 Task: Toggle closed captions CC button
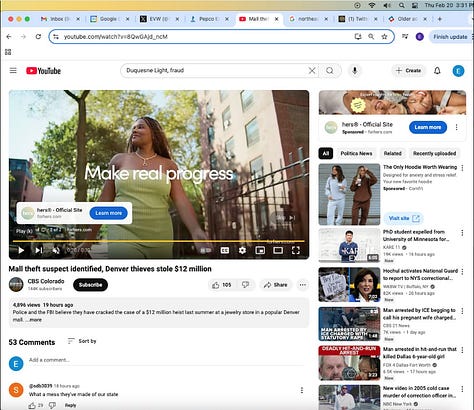[x=225, y=250]
